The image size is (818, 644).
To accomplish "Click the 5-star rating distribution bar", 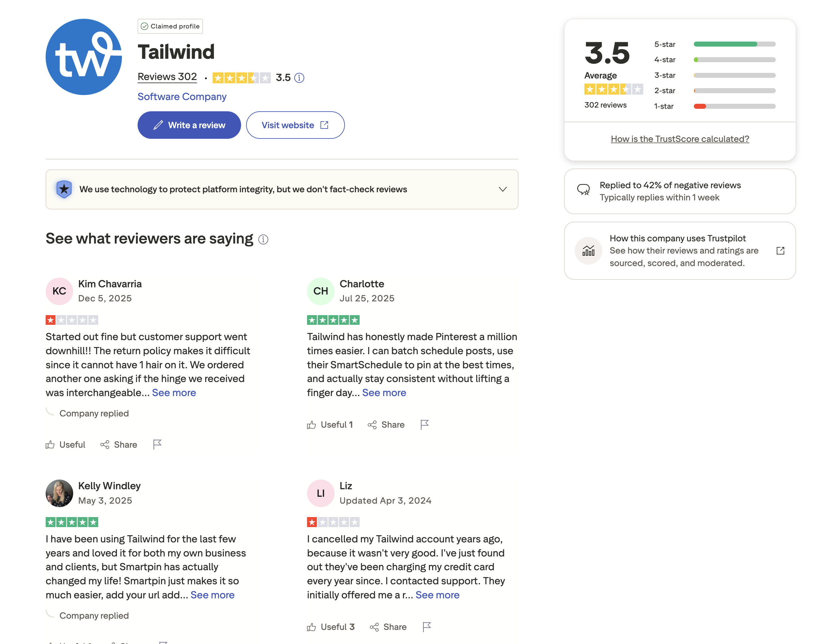I will (x=734, y=44).
